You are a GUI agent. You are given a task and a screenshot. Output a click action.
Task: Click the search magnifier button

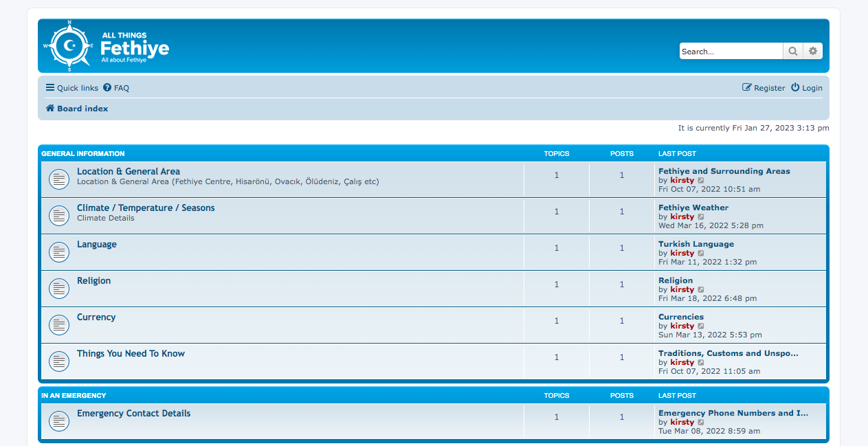(793, 51)
